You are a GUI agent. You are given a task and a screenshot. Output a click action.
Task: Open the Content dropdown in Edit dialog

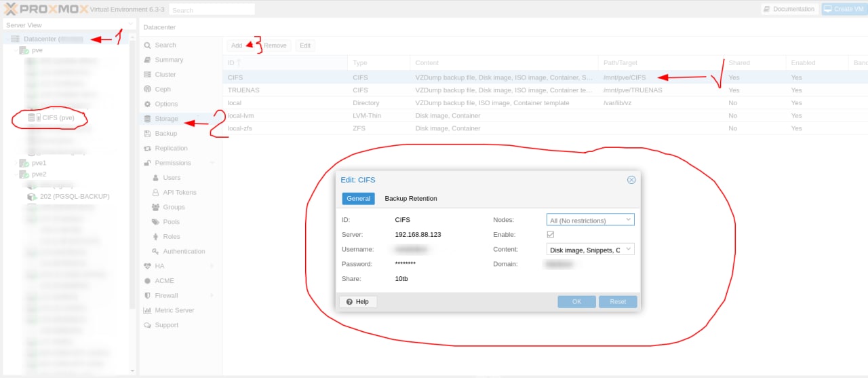629,250
